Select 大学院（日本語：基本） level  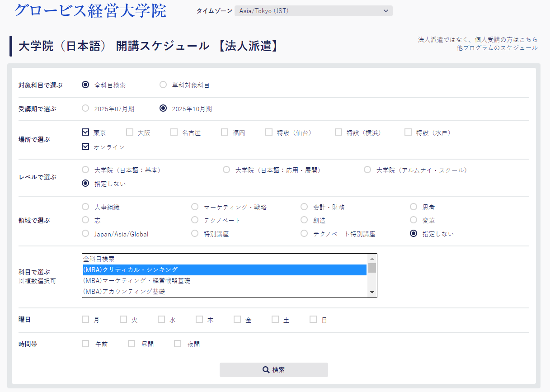click(x=85, y=170)
